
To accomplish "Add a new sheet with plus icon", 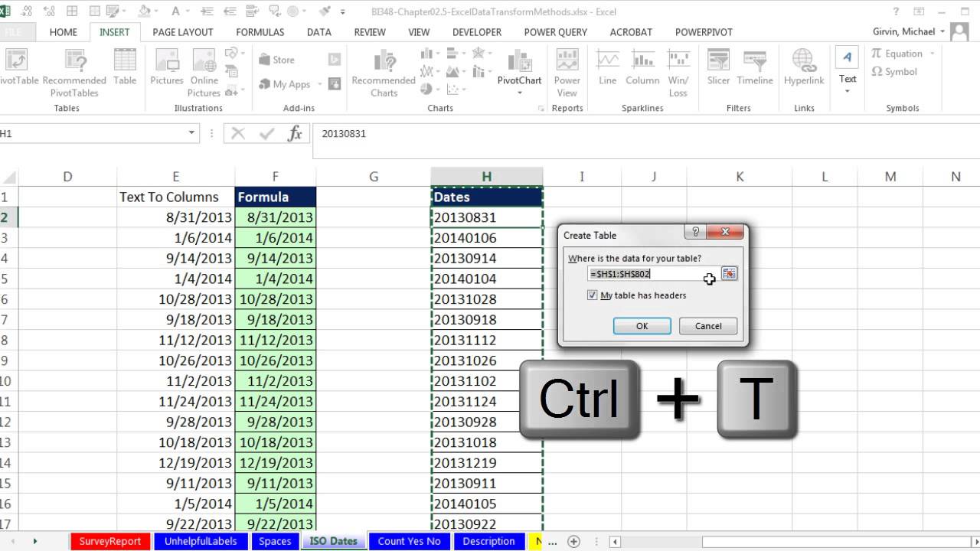I will click(x=573, y=541).
